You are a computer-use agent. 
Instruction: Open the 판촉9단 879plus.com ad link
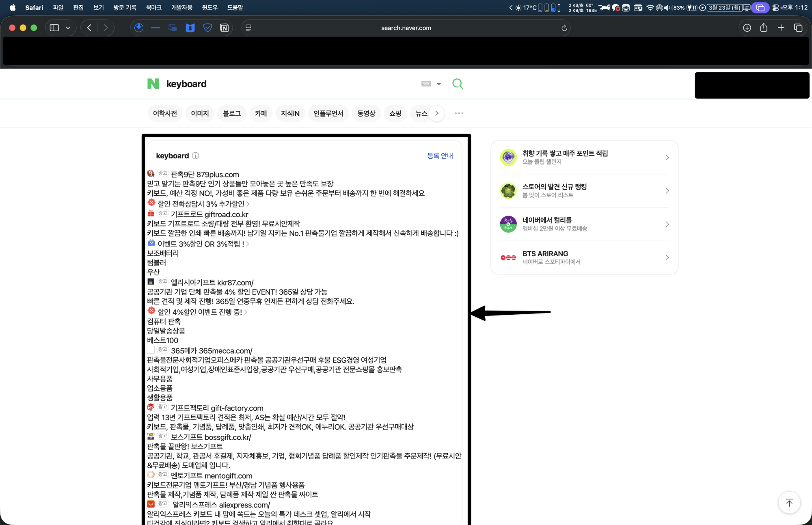[x=205, y=175]
